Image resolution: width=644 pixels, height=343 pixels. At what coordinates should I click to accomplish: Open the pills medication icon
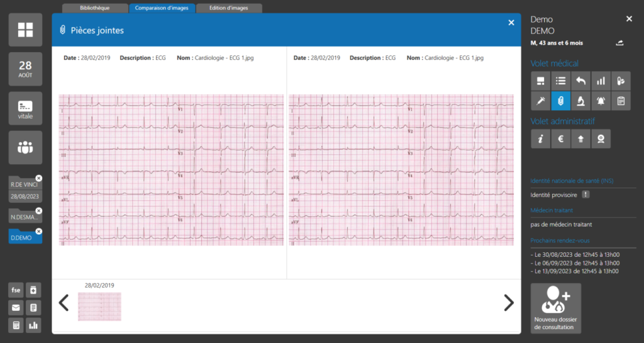(621, 81)
